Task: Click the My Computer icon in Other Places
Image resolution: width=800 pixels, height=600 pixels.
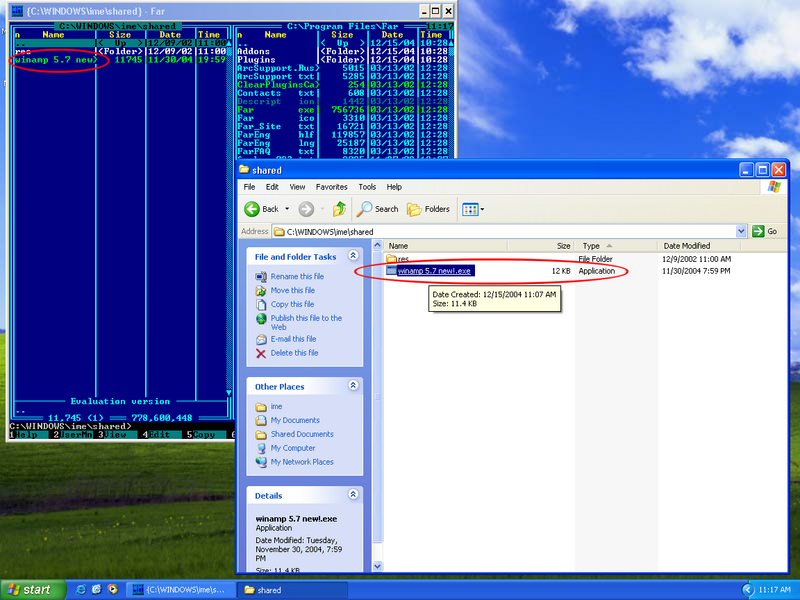Action: click(x=261, y=448)
